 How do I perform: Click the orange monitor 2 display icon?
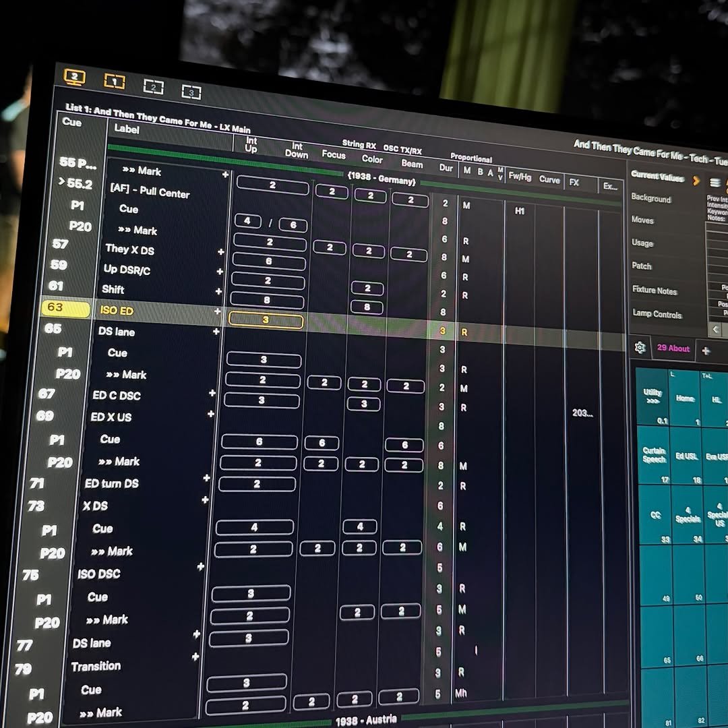point(74,77)
